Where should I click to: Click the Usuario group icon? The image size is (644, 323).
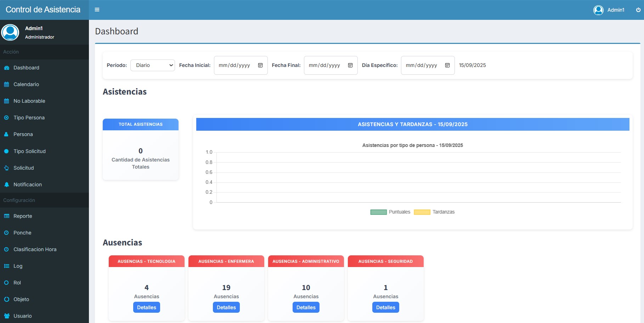tap(6, 316)
